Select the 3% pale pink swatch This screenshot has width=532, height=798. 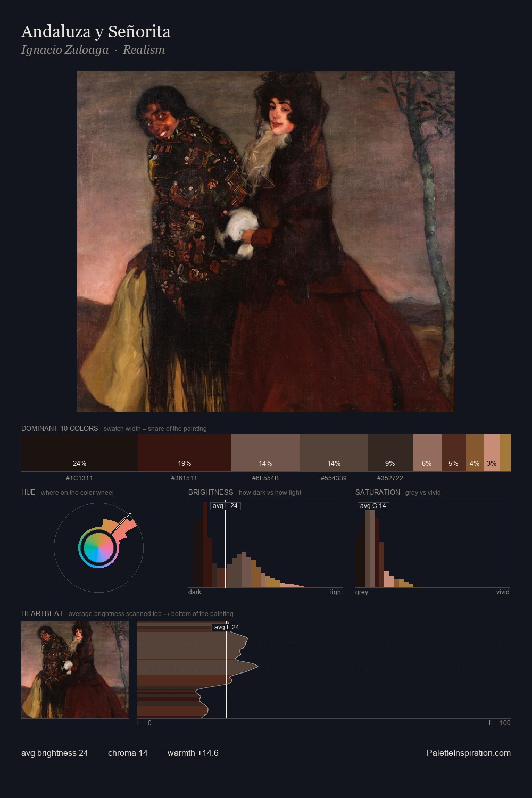[492, 453]
